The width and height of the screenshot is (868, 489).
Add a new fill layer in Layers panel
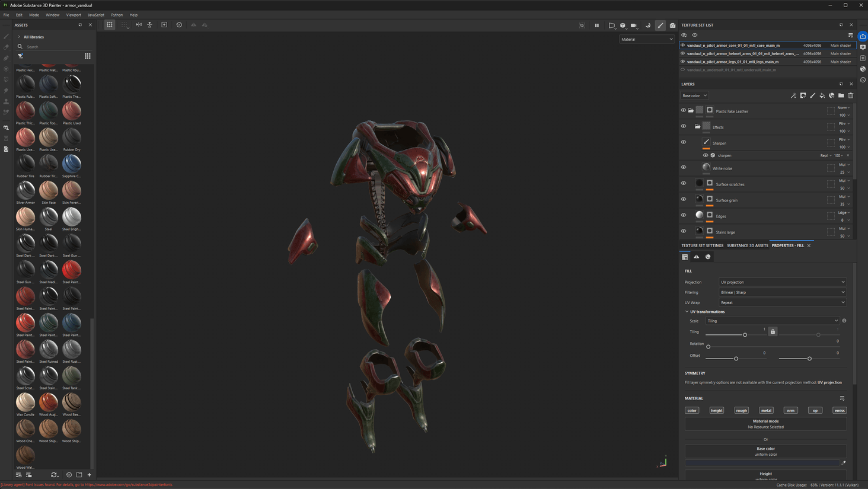[x=822, y=95]
